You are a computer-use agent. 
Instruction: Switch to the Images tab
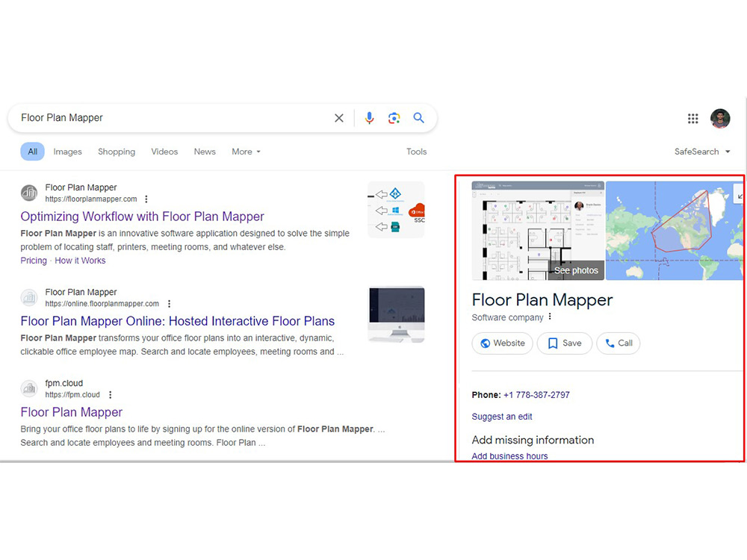coord(68,152)
